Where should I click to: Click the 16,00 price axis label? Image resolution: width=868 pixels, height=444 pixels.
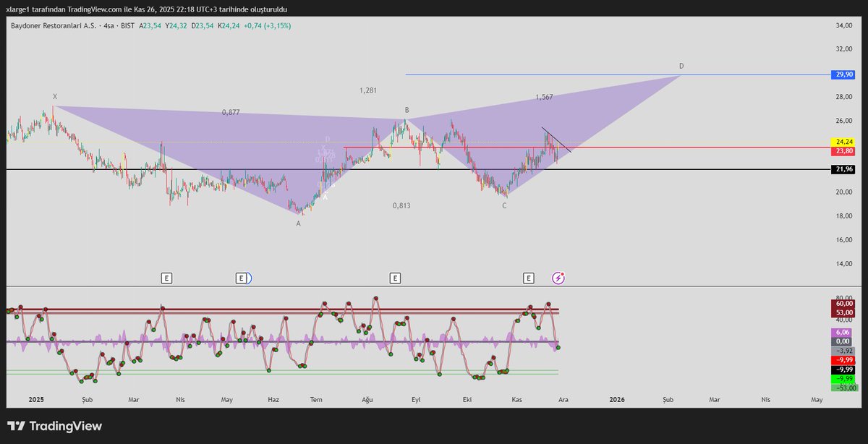tap(844, 240)
